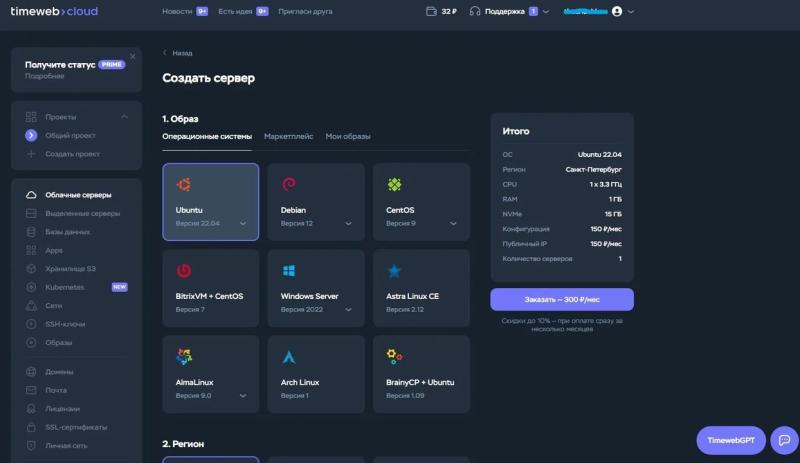Image resolution: width=800 pixels, height=463 pixels.
Task: Click the Сети sidebar icon
Action: coord(31,305)
